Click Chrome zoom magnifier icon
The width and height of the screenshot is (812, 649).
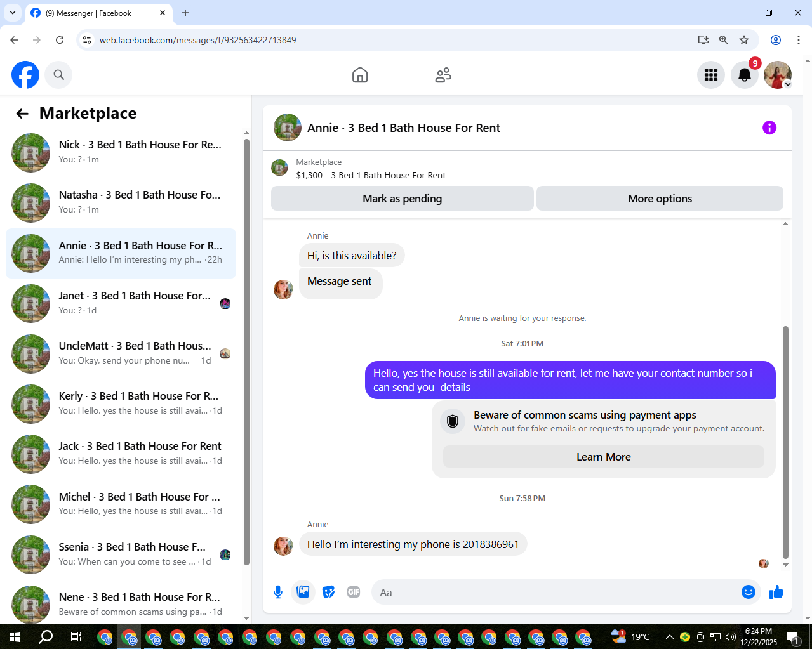(x=723, y=40)
